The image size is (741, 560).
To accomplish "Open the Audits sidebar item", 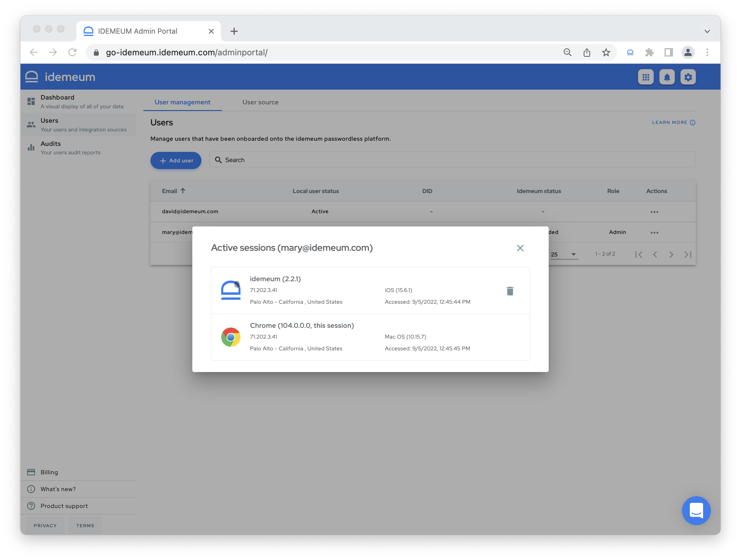I will pyautogui.click(x=78, y=148).
